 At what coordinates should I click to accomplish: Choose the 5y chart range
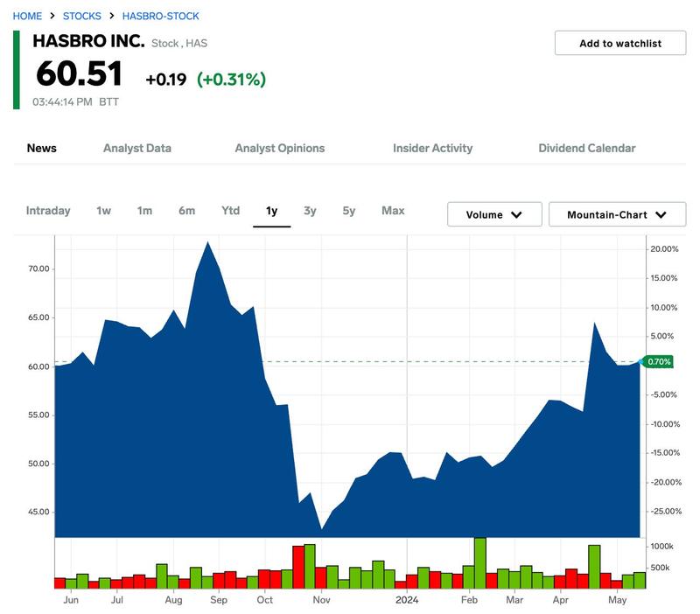tap(348, 211)
